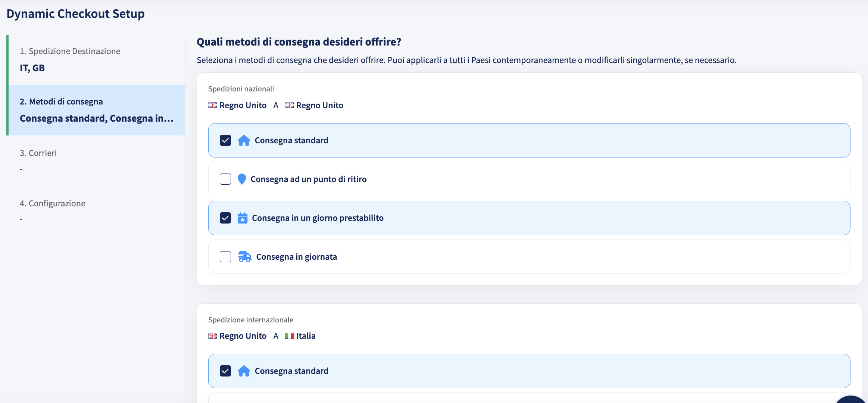
Task: Uncheck Consegna in un giorno prestabilito
Action: pyautogui.click(x=225, y=218)
